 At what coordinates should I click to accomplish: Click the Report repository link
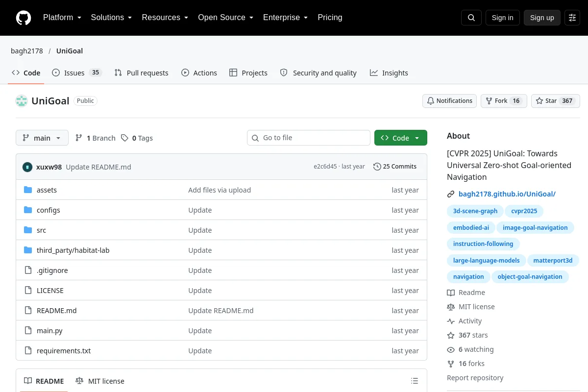pyautogui.click(x=475, y=378)
